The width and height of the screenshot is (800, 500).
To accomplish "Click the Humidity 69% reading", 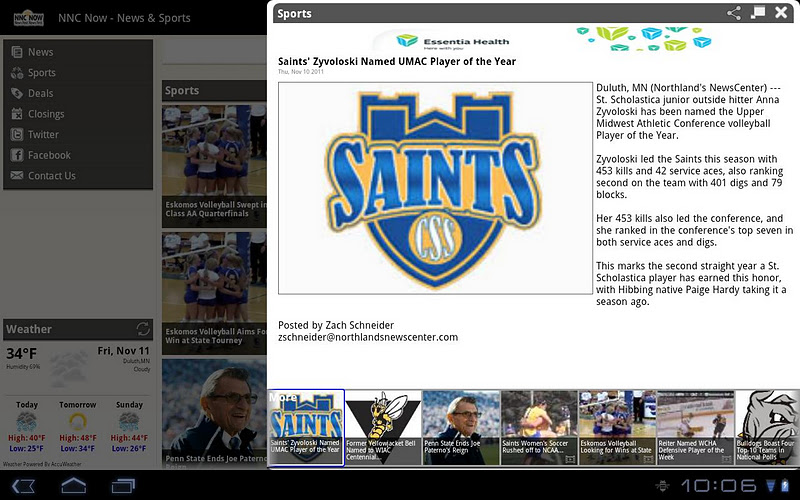I will click(23, 366).
